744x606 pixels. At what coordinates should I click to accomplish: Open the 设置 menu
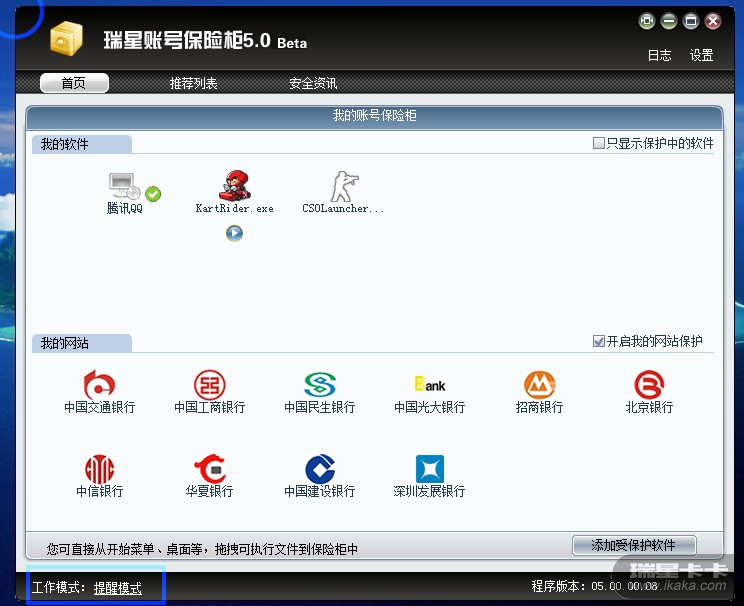(x=701, y=55)
